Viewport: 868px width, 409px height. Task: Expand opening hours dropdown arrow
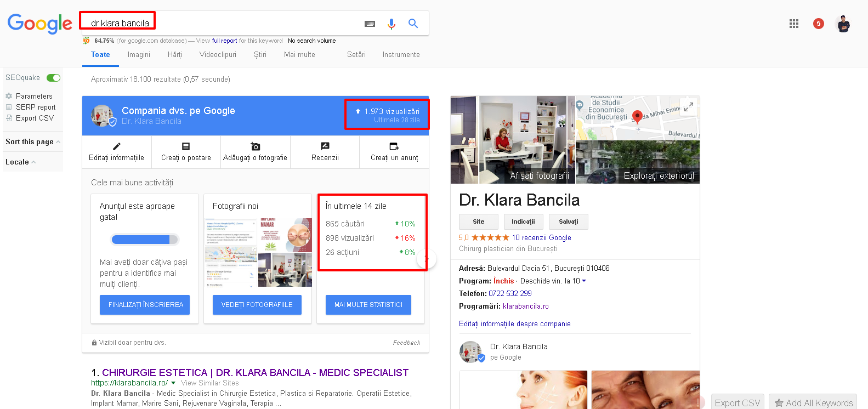[x=584, y=281]
